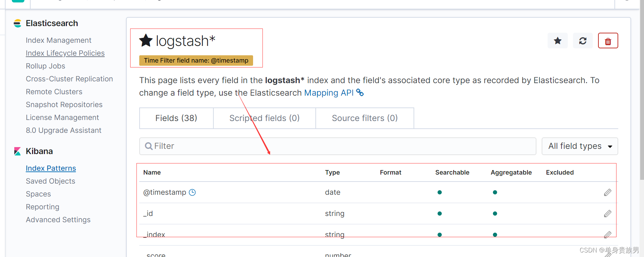The height and width of the screenshot is (257, 644).
Task: Click the _id field name
Action: point(148,214)
